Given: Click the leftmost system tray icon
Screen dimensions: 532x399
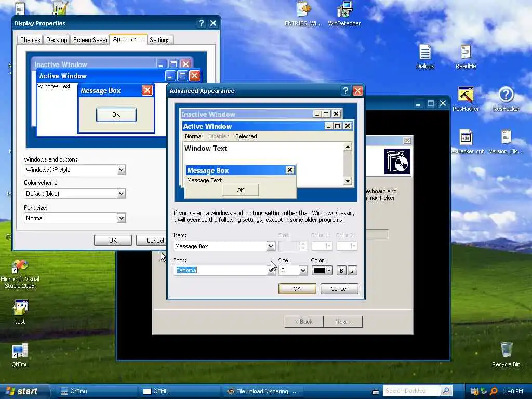Looking at the screenshot, I should pyautogui.click(x=474, y=391).
